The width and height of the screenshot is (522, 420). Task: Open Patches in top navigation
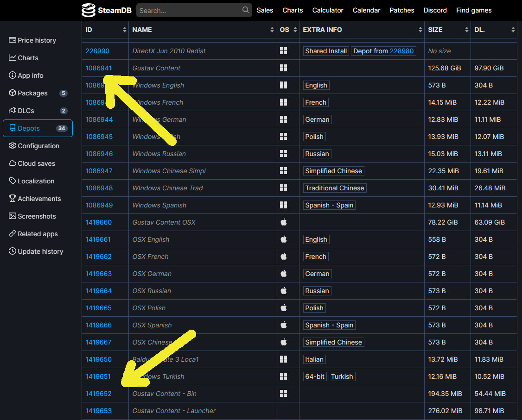(402, 10)
